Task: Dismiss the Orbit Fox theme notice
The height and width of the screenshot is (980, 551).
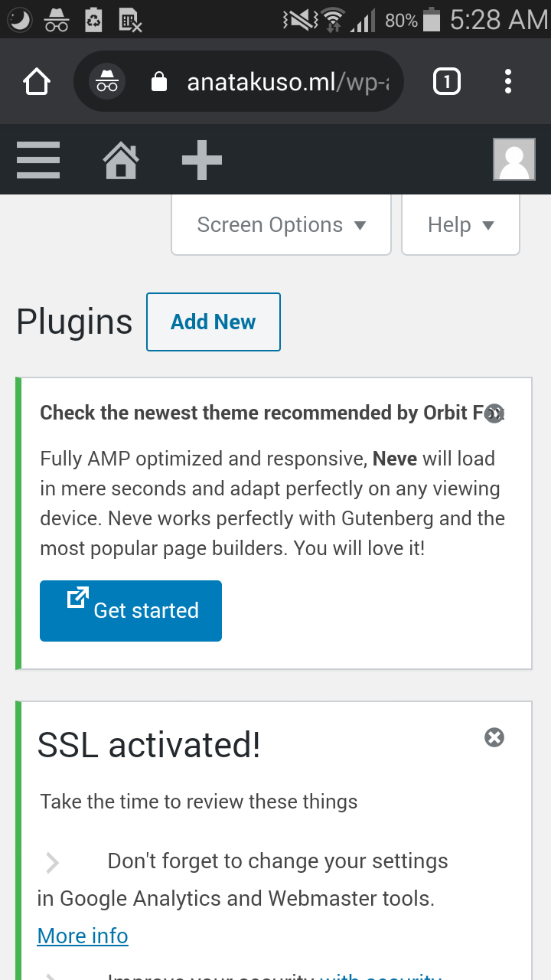Action: tap(494, 413)
